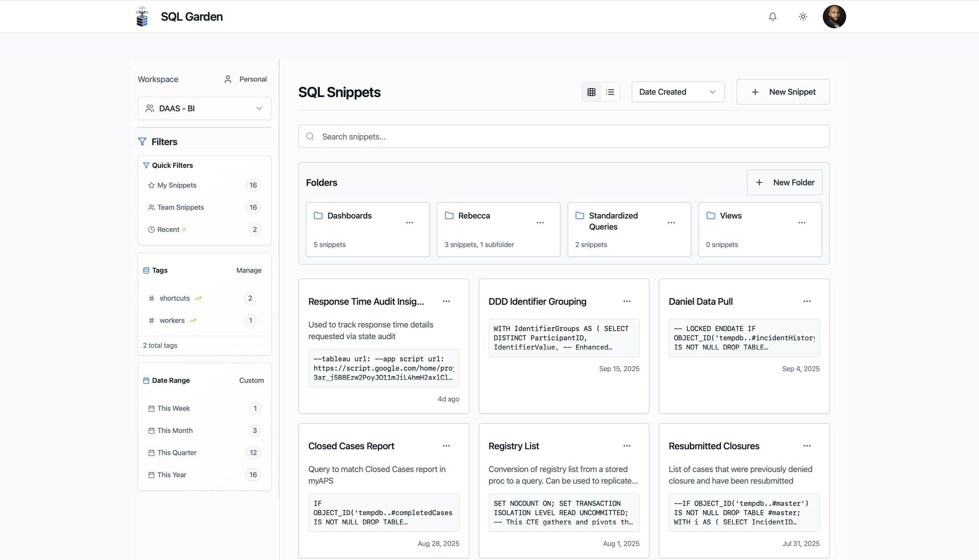979x560 pixels.
Task: Click the Search snippets input field
Action: pos(564,137)
